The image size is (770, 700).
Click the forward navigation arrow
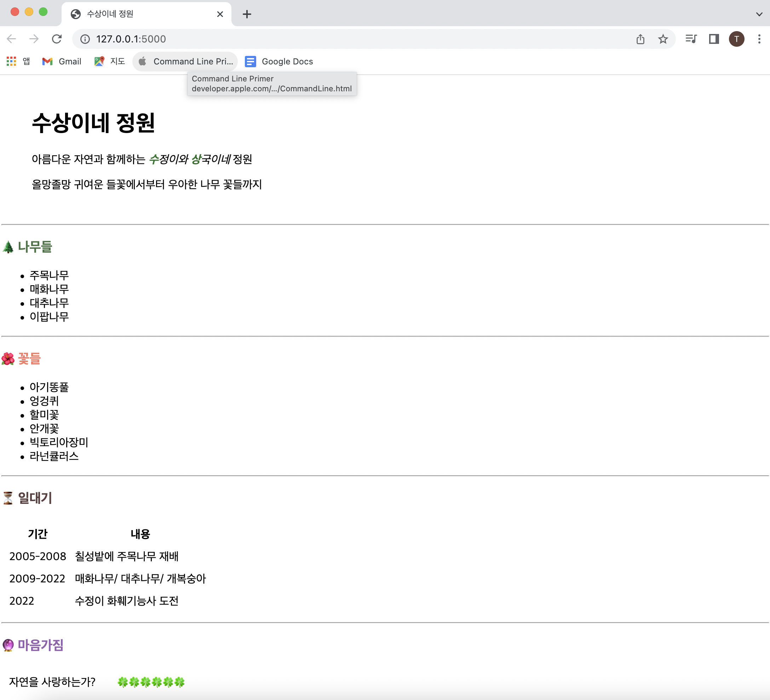pos(34,39)
